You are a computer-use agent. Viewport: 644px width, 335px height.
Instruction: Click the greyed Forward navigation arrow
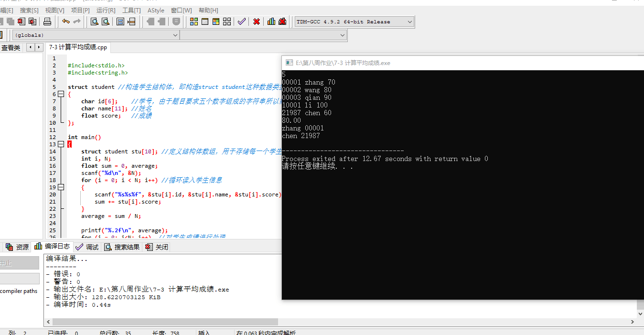click(161, 22)
